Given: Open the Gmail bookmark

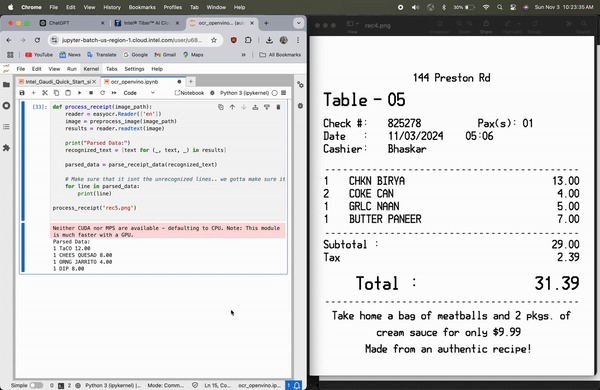Looking at the screenshot, I should coord(165,55).
